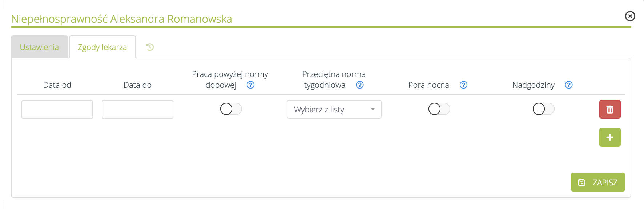The height and width of the screenshot is (209, 644).
Task: Click the Pora nocna column label
Action: pos(428,85)
